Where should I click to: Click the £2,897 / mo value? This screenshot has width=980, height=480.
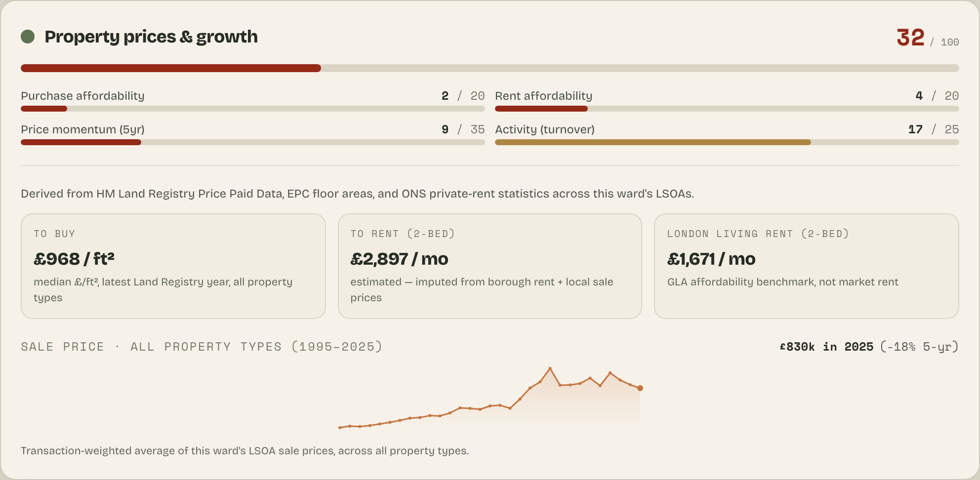pos(399,259)
